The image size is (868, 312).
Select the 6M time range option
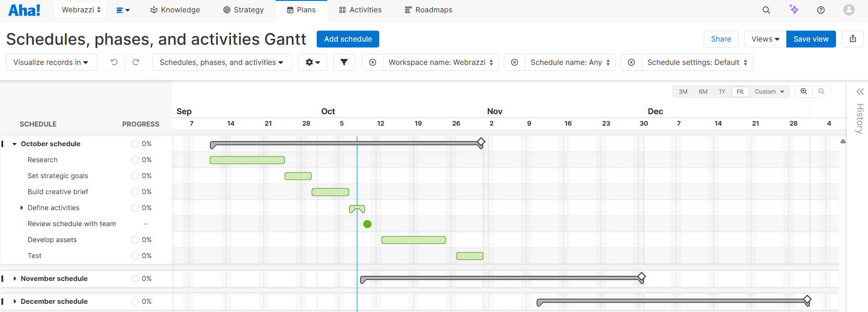pyautogui.click(x=703, y=91)
